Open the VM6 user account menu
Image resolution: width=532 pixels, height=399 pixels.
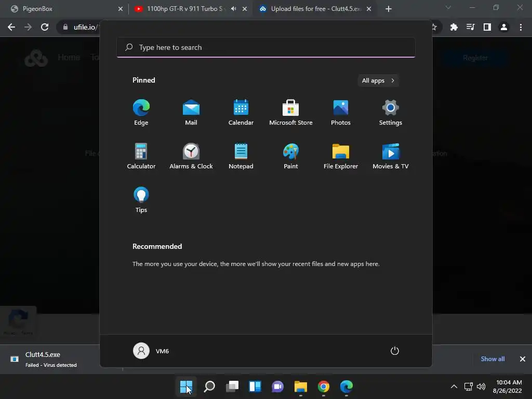tap(151, 351)
